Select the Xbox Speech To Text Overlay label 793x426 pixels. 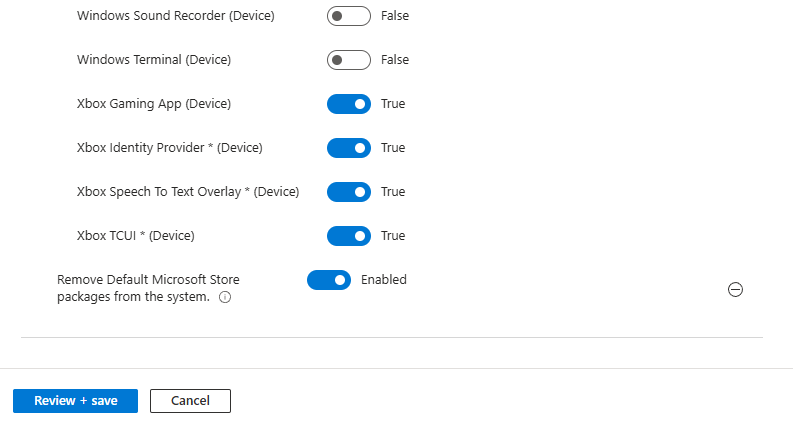point(187,192)
